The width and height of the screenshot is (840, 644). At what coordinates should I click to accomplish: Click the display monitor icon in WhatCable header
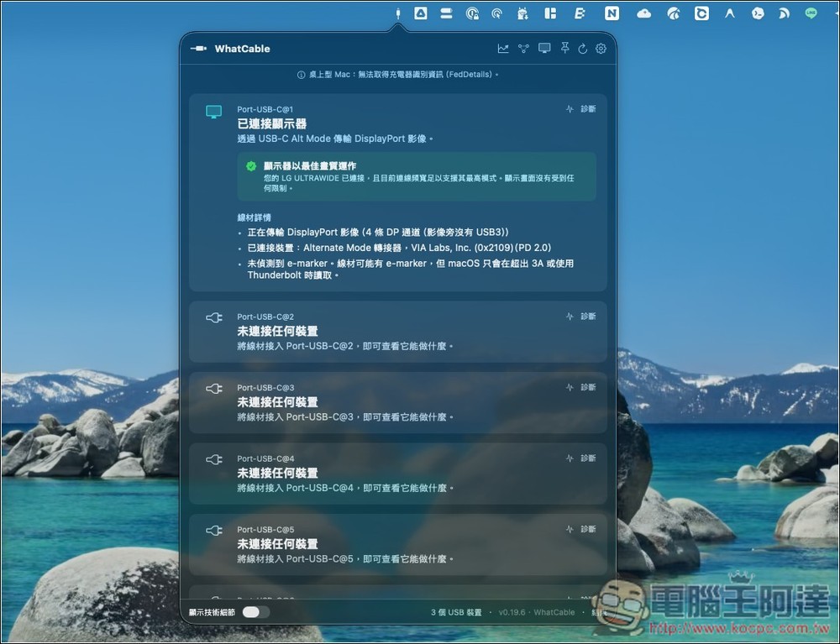544,49
